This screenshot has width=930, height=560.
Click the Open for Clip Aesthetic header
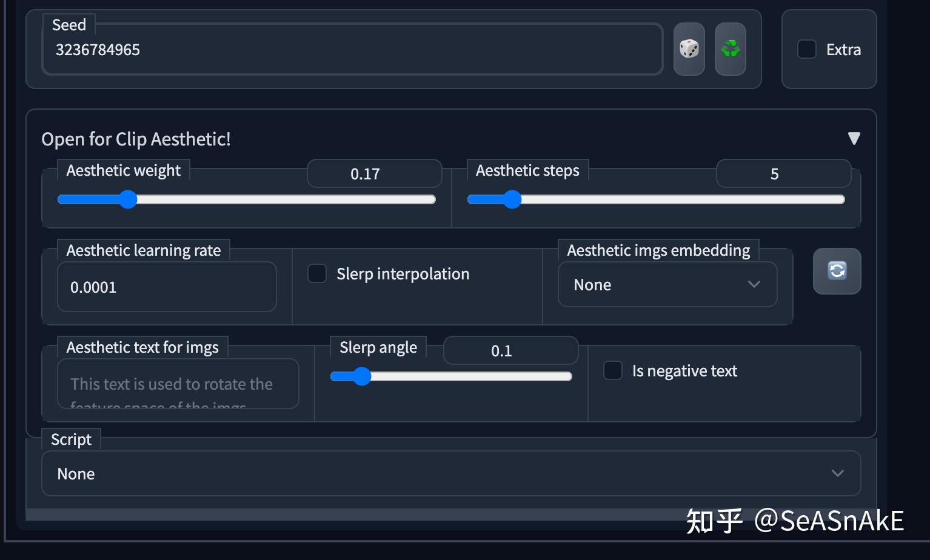click(136, 139)
